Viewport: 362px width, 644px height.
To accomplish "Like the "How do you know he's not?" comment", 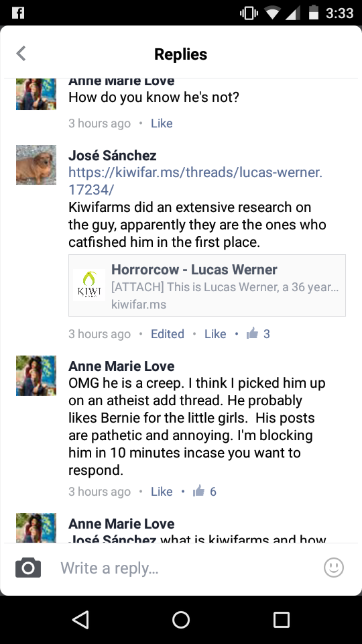I will pyautogui.click(x=162, y=123).
